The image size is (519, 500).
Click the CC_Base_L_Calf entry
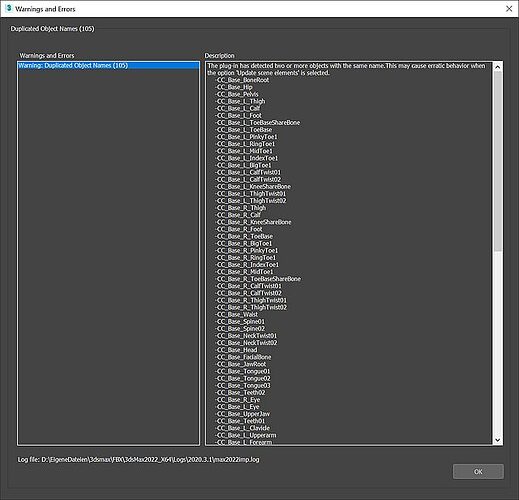pos(238,108)
